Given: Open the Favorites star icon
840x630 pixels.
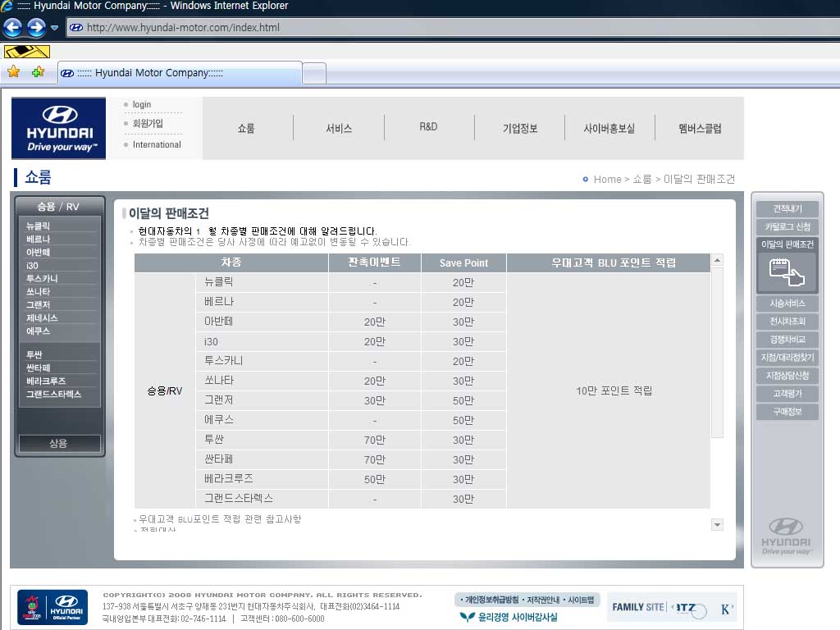Looking at the screenshot, I should tap(14, 72).
